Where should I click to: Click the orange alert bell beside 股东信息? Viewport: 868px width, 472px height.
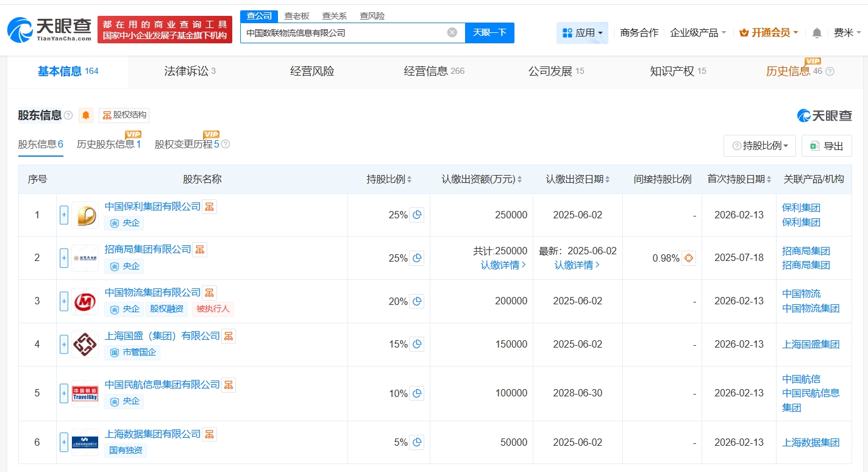(86, 115)
